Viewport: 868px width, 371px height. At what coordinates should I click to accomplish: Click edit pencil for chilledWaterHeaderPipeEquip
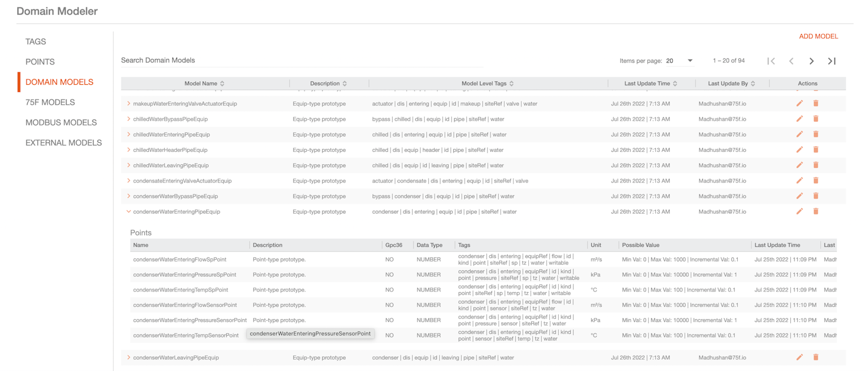click(799, 150)
